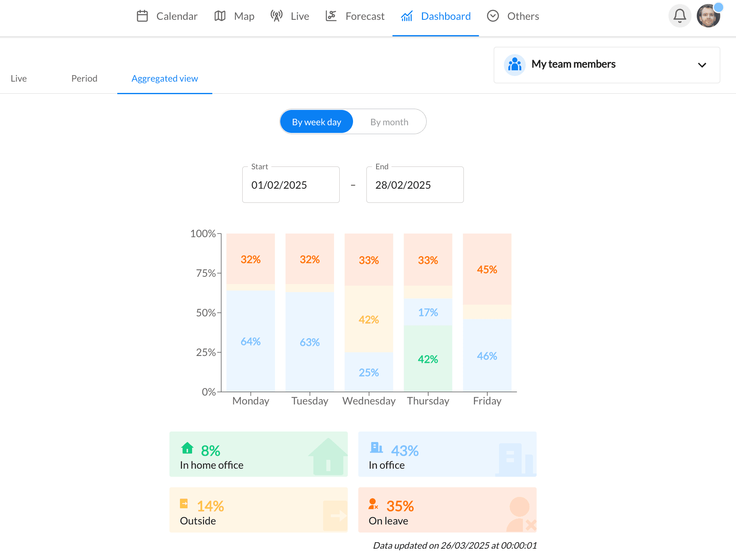Screen dimensions: 736x560
Task: Enable By week day view
Action: pos(316,122)
